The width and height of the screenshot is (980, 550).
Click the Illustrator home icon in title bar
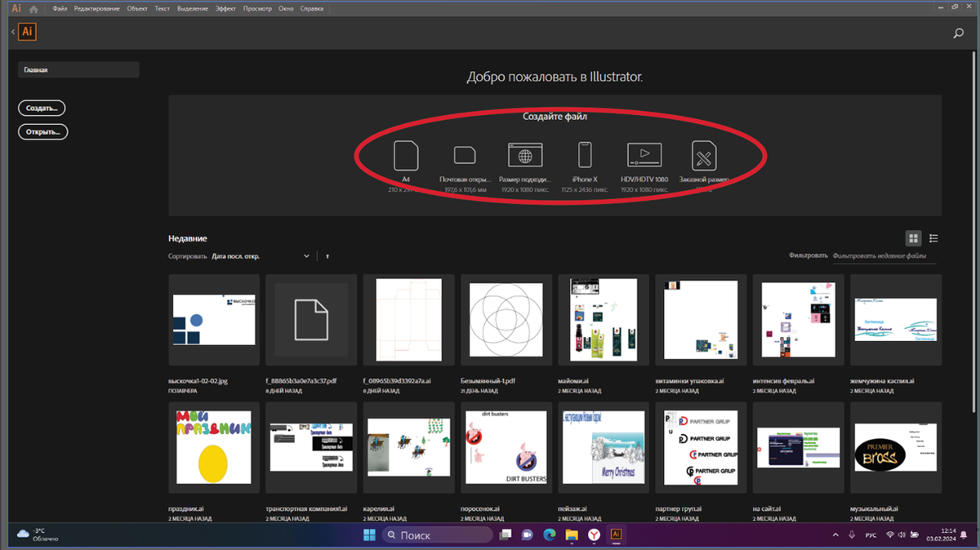coord(33,8)
